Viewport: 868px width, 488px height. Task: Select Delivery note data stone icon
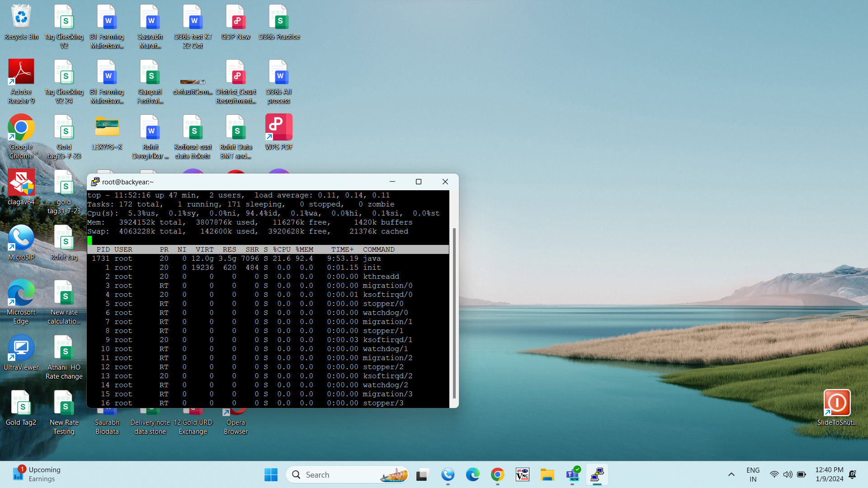[x=150, y=422]
